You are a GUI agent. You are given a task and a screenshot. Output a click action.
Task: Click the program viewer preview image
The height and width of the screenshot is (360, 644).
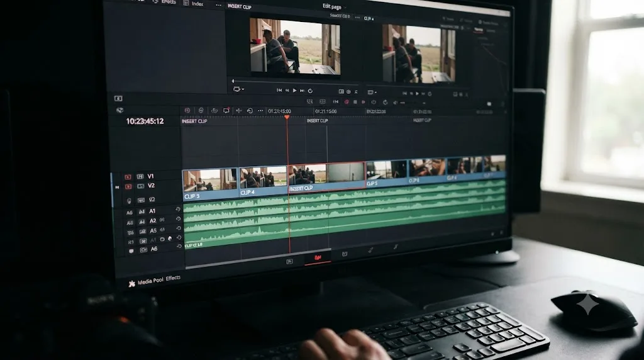(418, 53)
